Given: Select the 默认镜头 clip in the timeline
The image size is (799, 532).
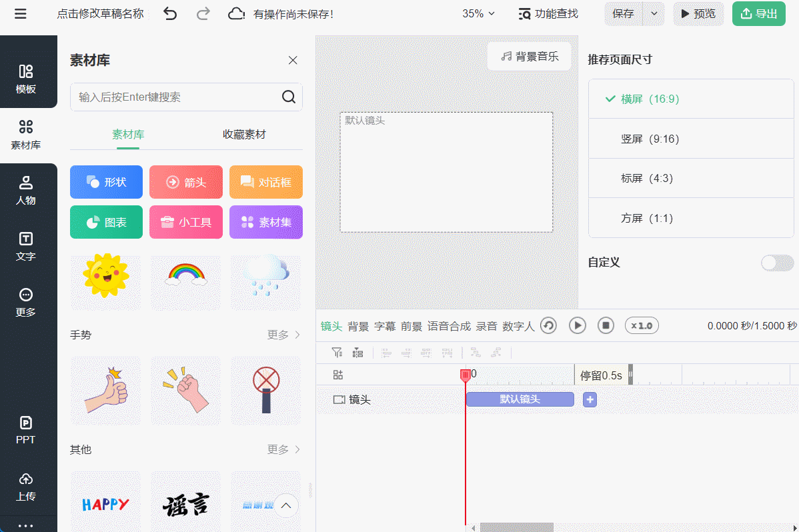Looking at the screenshot, I should click(x=520, y=399).
